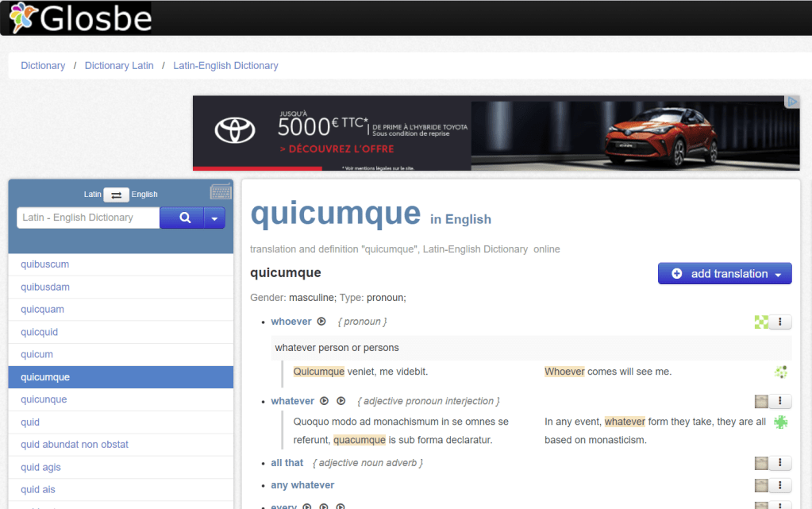This screenshot has height=509, width=812.
Task: Click contributor avatar beside 'whoever' entry
Action: [761, 322]
